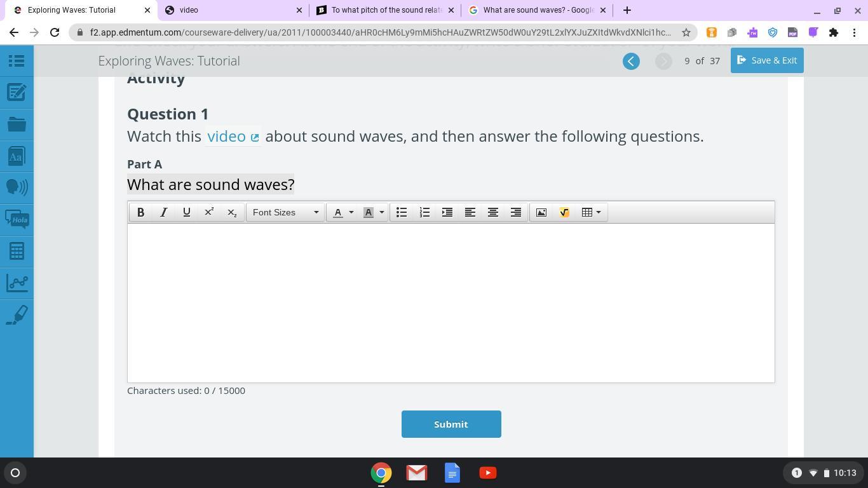Image resolution: width=868 pixels, height=488 pixels.
Task: Insert a numbered list
Action: (x=424, y=212)
